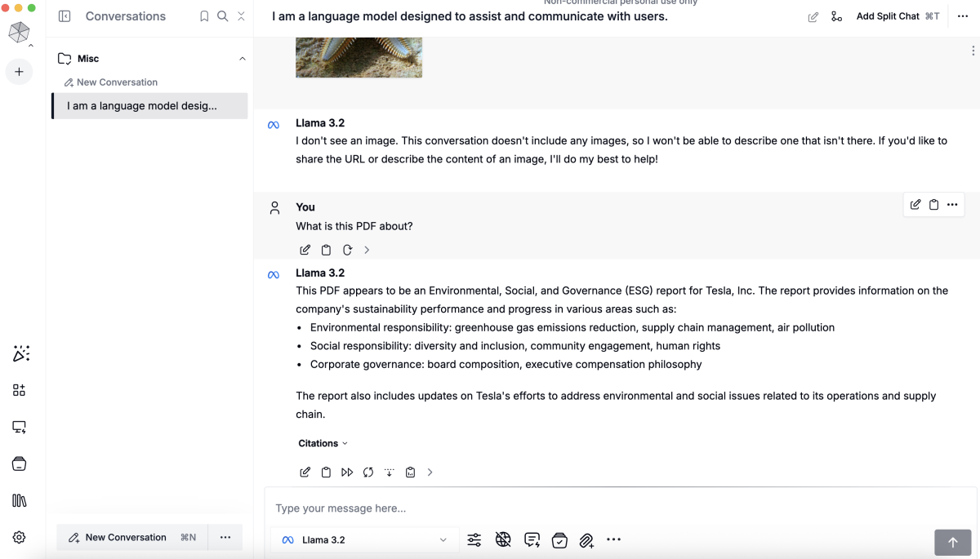The height and width of the screenshot is (559, 980).
Task: Expand workspace chevron under the logo
Action: (31, 47)
